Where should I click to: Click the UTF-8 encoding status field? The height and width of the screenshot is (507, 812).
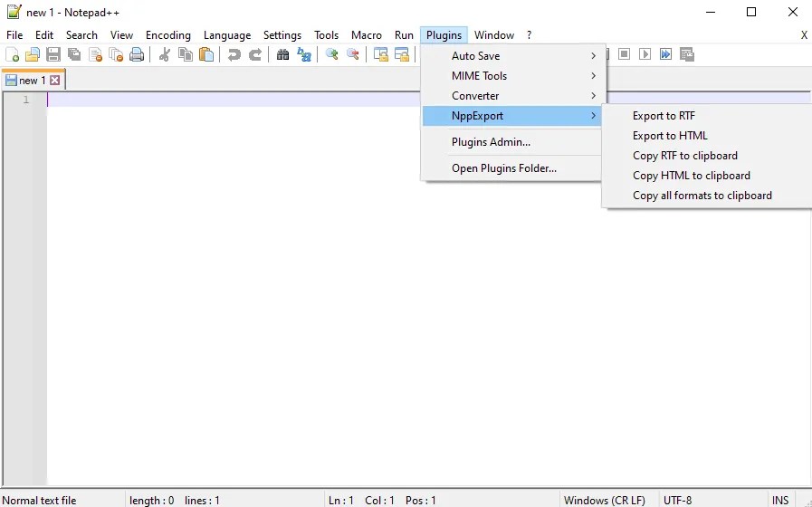coord(677,501)
